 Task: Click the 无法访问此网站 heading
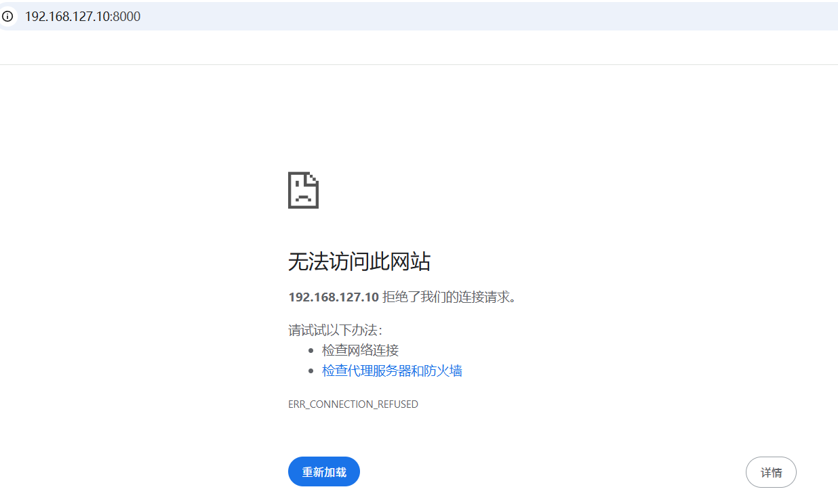pos(359,261)
